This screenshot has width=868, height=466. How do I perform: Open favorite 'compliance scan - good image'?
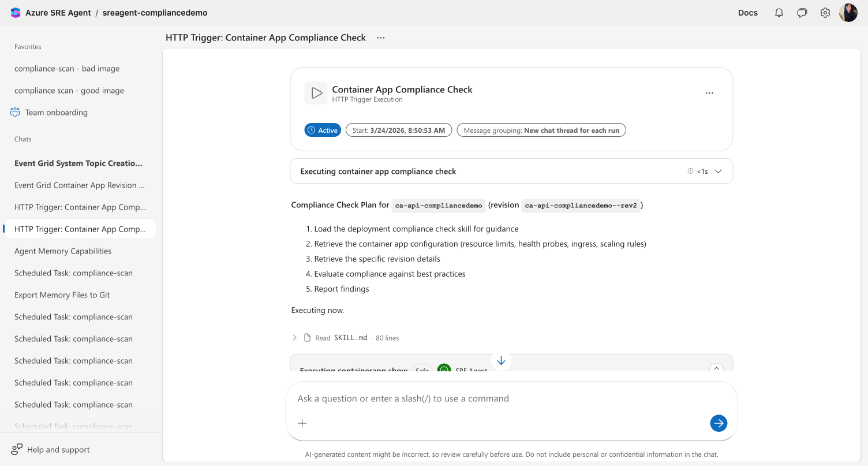pyautogui.click(x=69, y=91)
